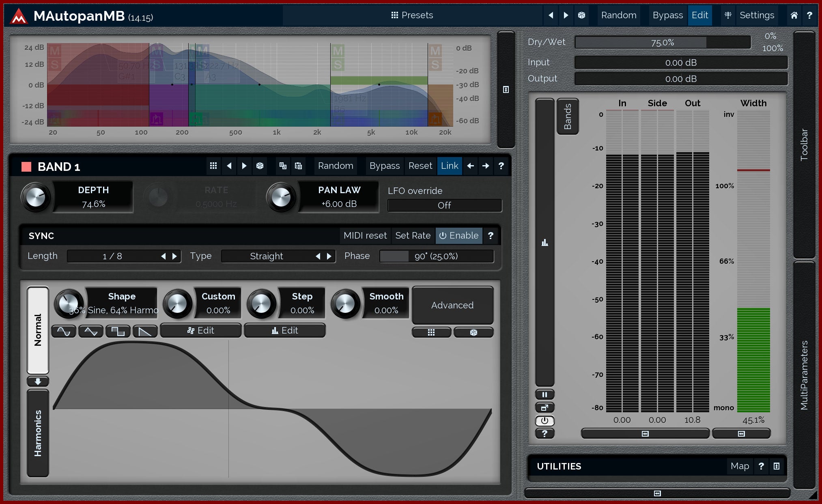Select the sine wave shape icon

pyautogui.click(x=64, y=331)
